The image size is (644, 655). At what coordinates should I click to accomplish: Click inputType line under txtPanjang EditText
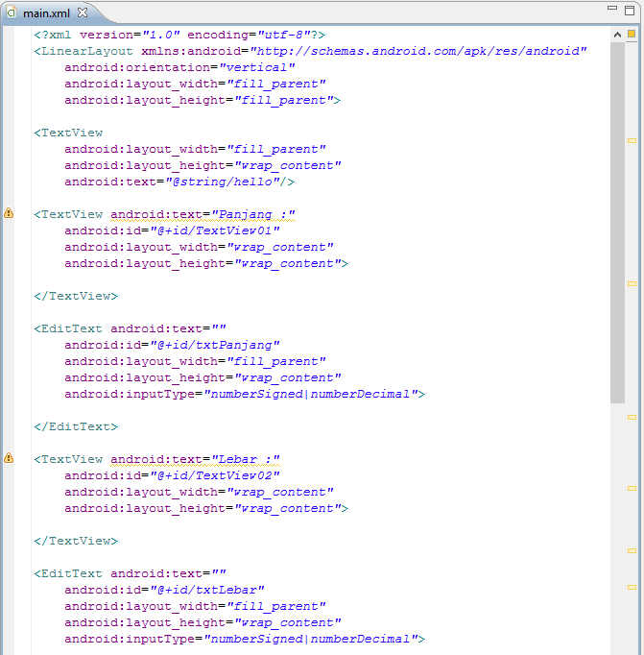[x=245, y=394]
